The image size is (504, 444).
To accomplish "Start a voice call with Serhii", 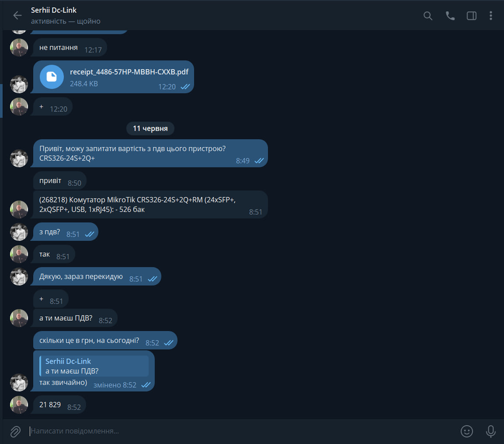I will point(450,16).
